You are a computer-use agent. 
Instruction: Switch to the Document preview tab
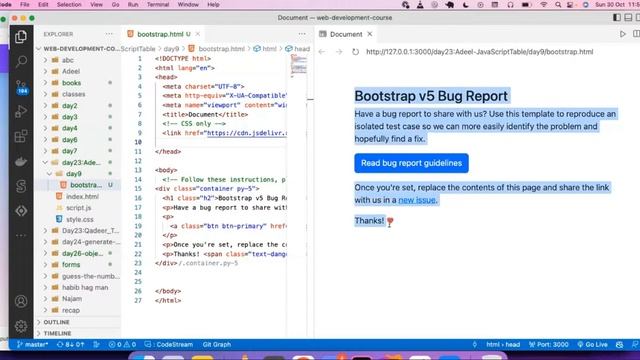pyautogui.click(x=346, y=34)
